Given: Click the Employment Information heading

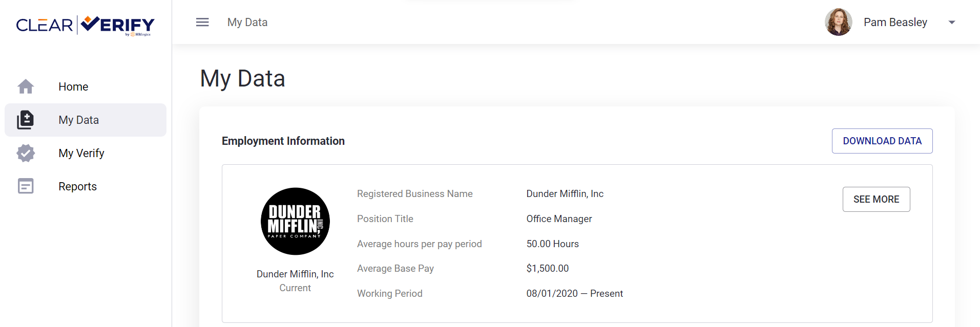Looking at the screenshot, I should pos(283,141).
